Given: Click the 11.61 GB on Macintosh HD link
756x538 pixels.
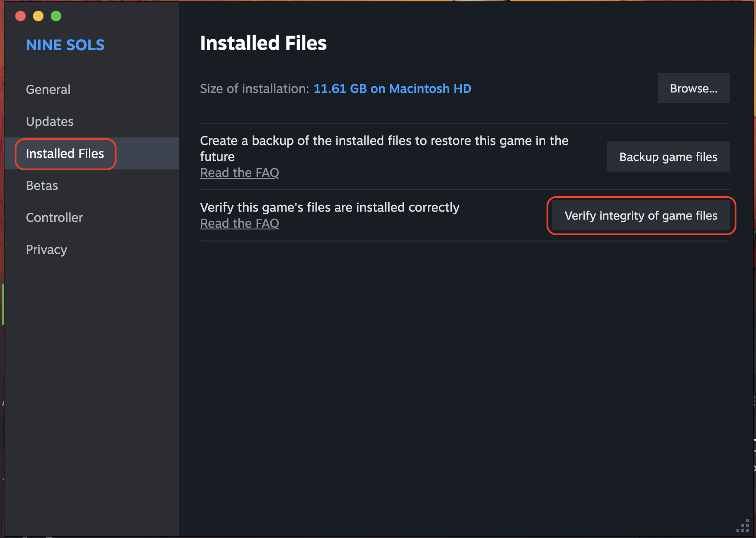Looking at the screenshot, I should (x=392, y=88).
